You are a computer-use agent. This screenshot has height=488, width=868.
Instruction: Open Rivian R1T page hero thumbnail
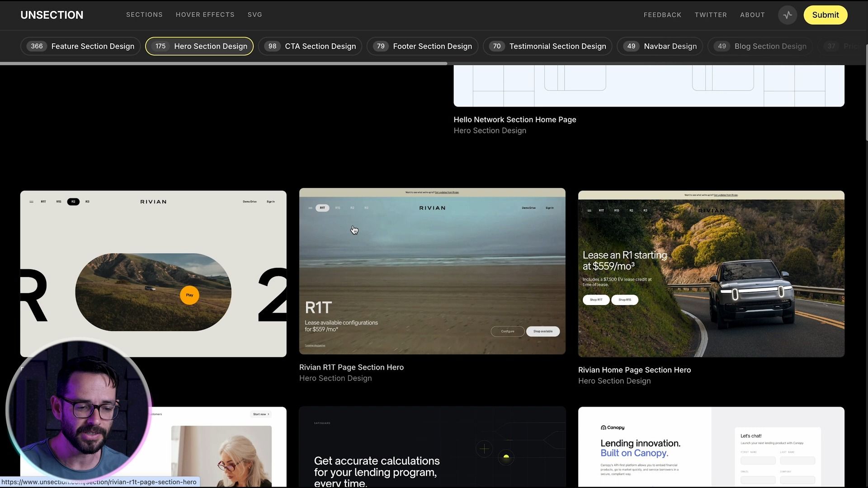pos(432,271)
